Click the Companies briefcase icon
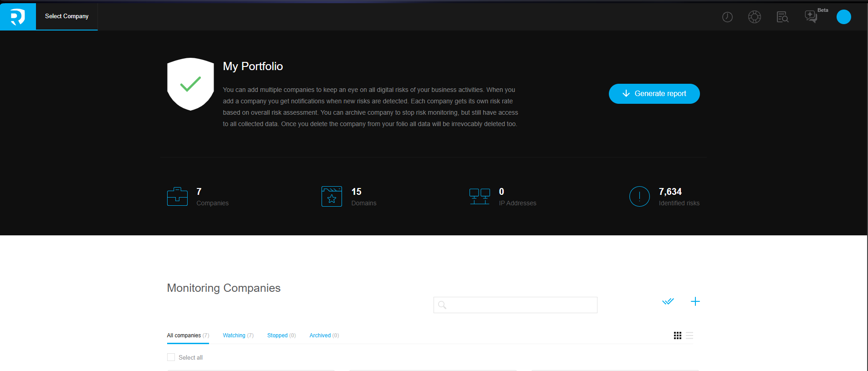The width and height of the screenshot is (868, 371). 177,197
